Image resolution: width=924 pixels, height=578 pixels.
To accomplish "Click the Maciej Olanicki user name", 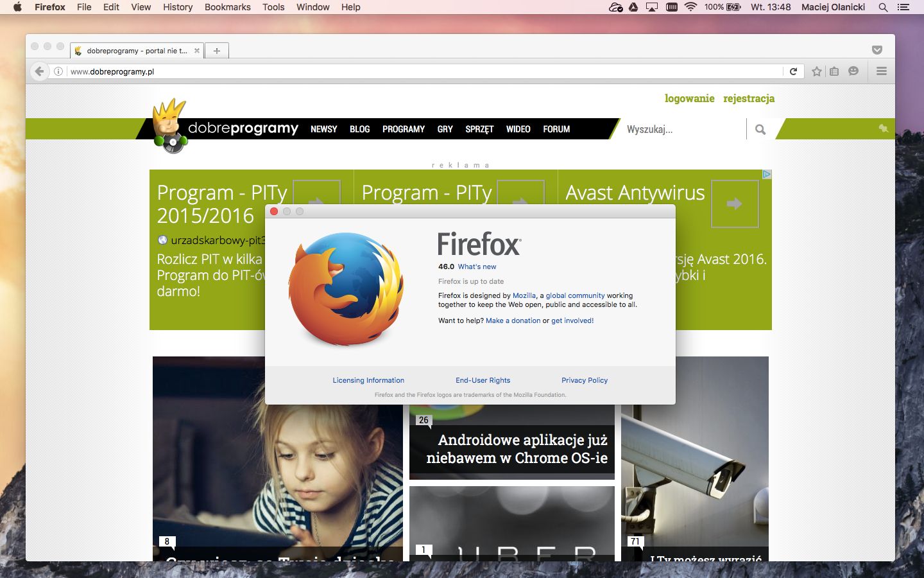I will pos(833,7).
